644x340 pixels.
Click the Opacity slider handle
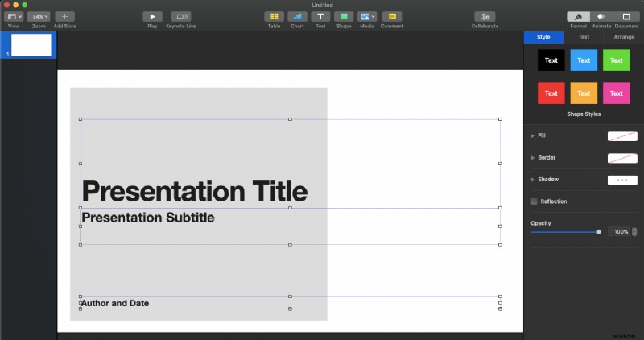coord(598,232)
